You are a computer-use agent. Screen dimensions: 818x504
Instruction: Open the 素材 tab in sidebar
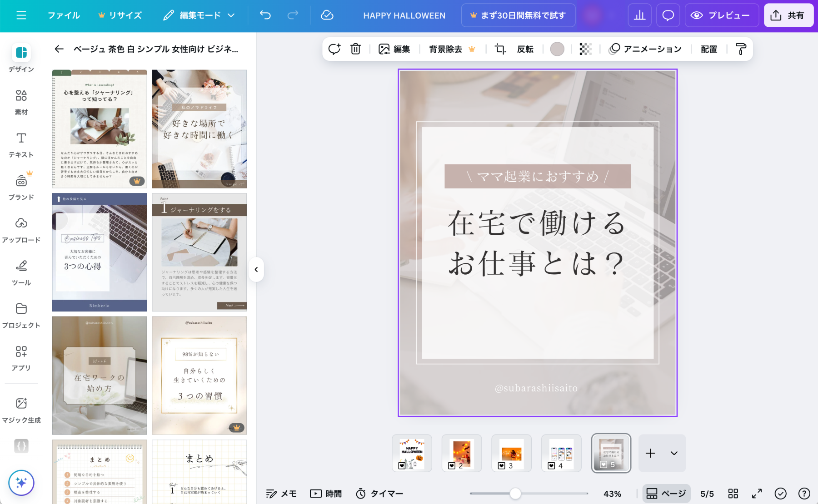pyautogui.click(x=21, y=102)
